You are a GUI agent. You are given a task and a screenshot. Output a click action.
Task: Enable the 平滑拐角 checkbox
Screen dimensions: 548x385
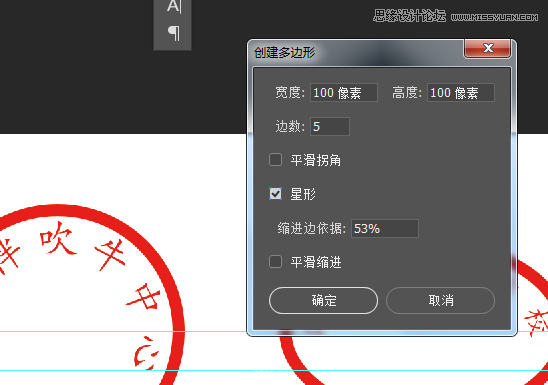point(275,160)
